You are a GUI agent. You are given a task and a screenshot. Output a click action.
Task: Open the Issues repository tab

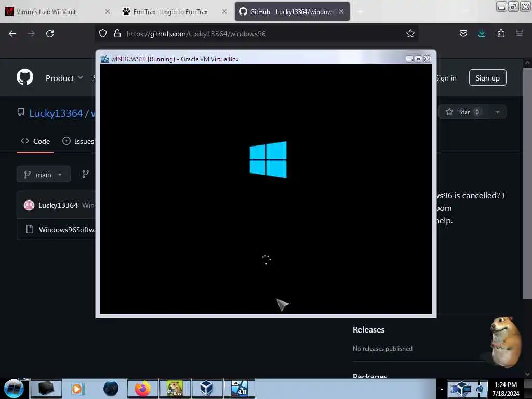(x=78, y=141)
